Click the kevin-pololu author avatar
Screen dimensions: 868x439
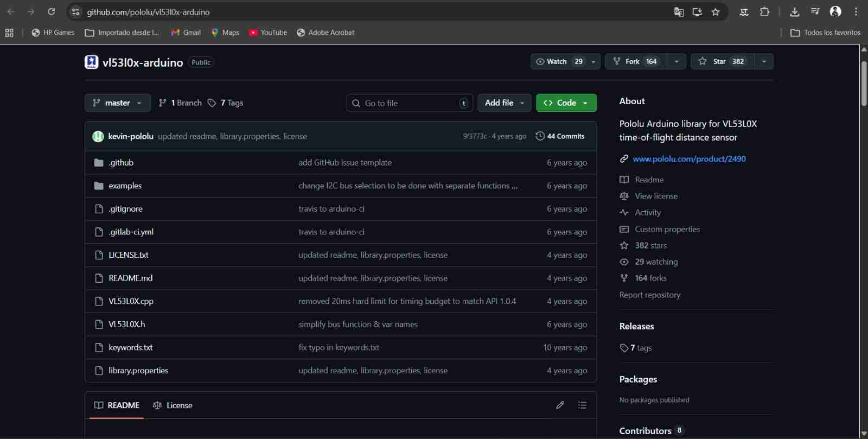click(x=98, y=136)
